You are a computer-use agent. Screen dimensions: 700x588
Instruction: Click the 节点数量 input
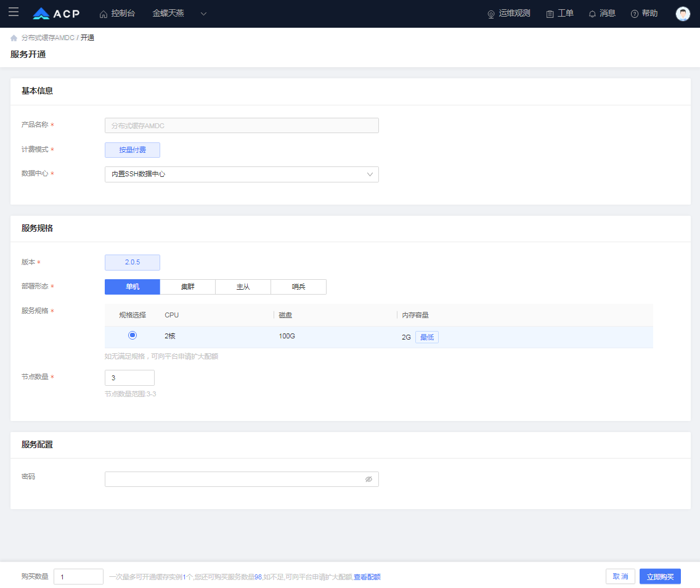click(129, 378)
